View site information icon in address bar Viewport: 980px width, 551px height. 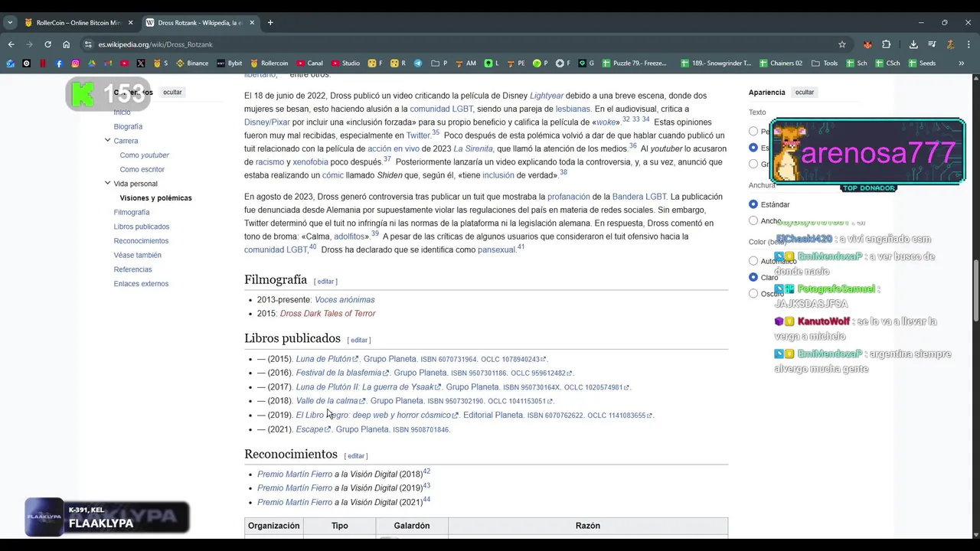pyautogui.click(x=88, y=44)
